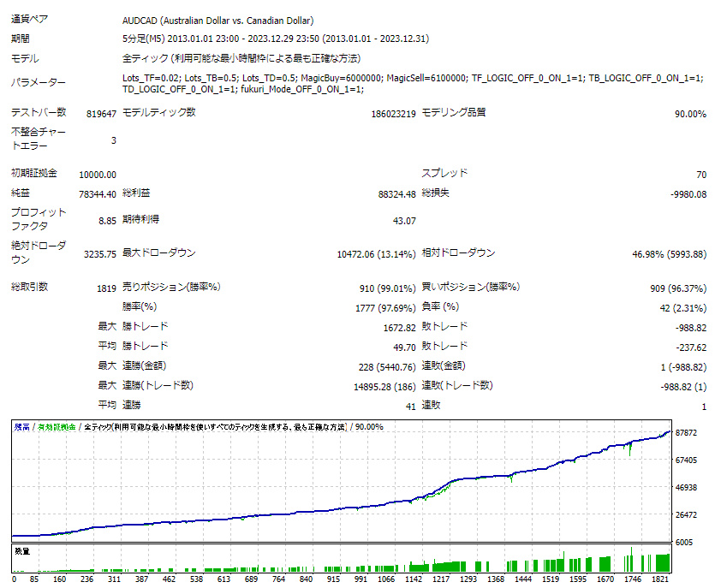
Task: Click the 全ティック model description
Action: coord(241,58)
